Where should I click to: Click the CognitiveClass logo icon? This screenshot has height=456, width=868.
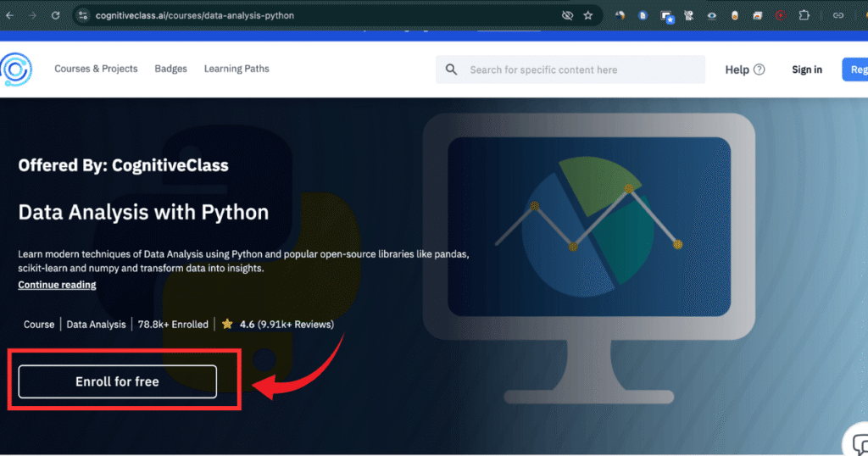(x=15, y=70)
